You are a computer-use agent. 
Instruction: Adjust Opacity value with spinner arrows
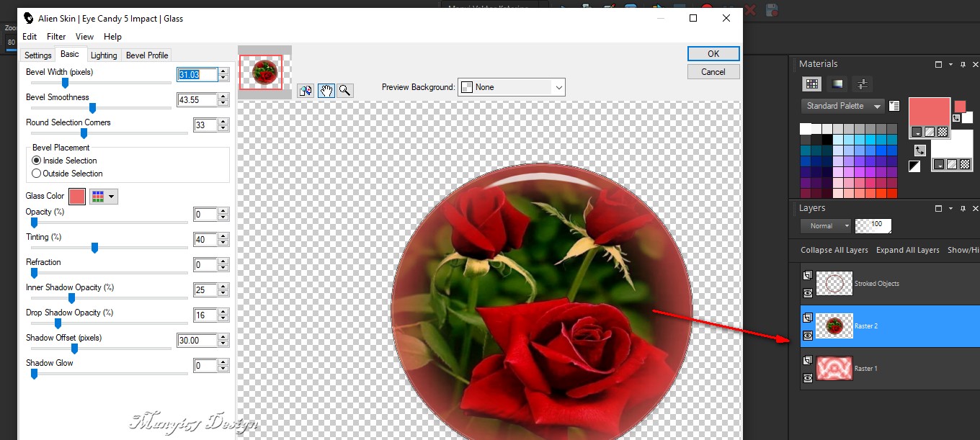click(223, 214)
